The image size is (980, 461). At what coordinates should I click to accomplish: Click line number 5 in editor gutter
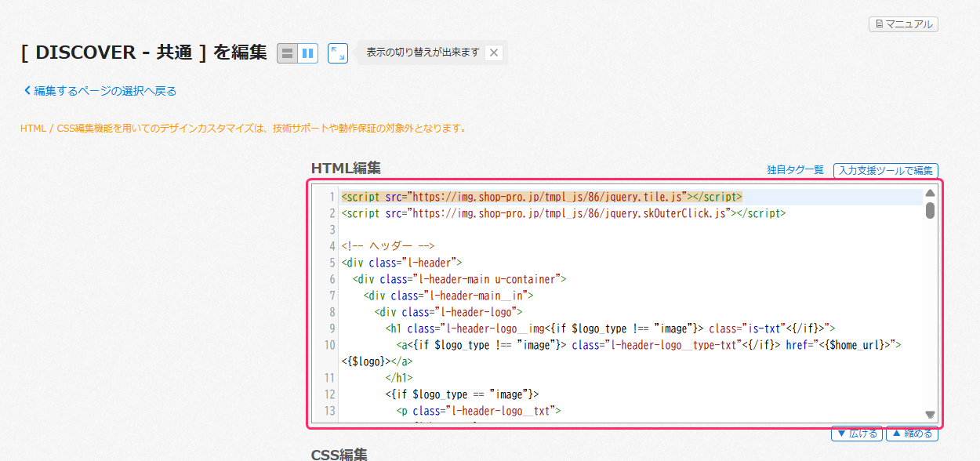coord(332,263)
